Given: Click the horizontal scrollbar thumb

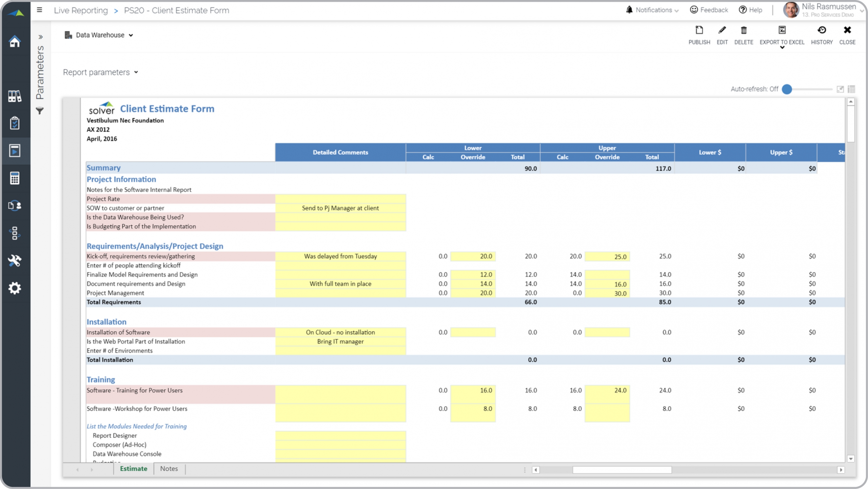Looking at the screenshot, I should [622, 470].
